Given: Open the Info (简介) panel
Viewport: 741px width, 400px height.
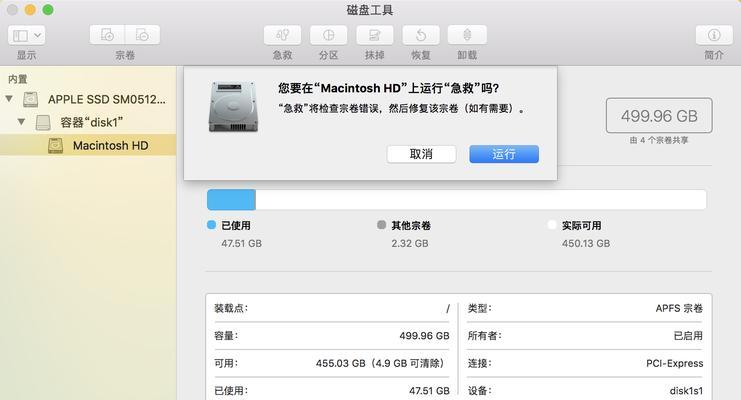Looking at the screenshot, I should (714, 35).
